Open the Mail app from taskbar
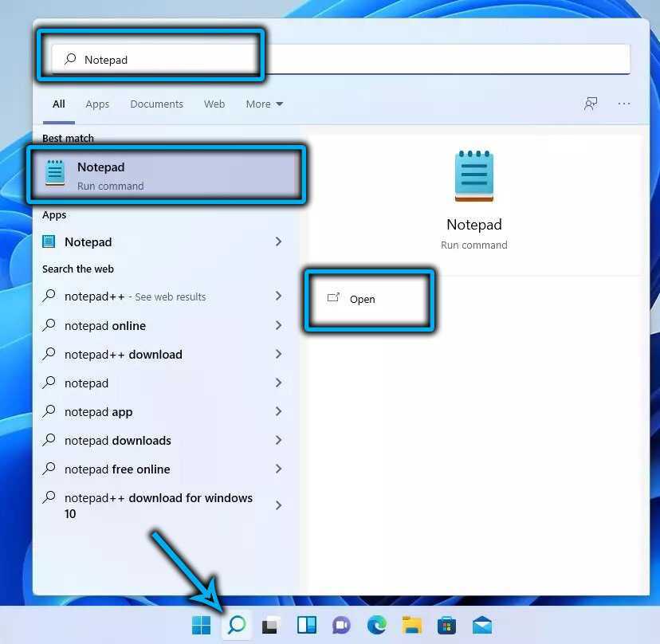Screen dimensions: 660x644 click(x=481, y=626)
